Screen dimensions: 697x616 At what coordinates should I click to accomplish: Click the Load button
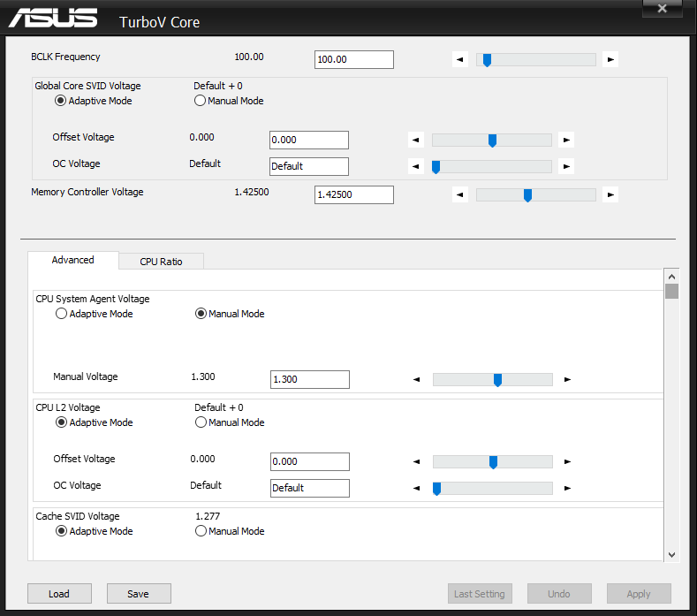(x=59, y=594)
